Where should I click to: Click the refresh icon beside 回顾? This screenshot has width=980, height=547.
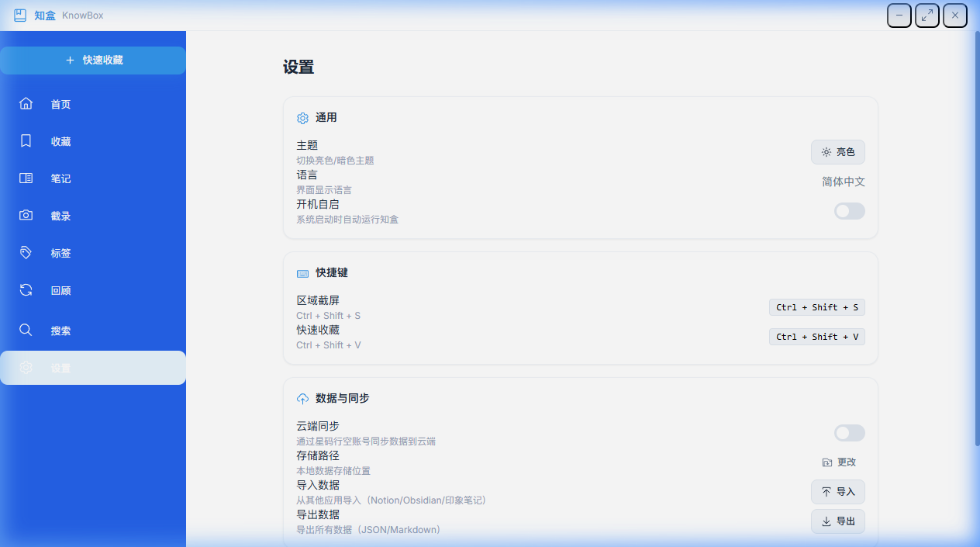pos(26,290)
